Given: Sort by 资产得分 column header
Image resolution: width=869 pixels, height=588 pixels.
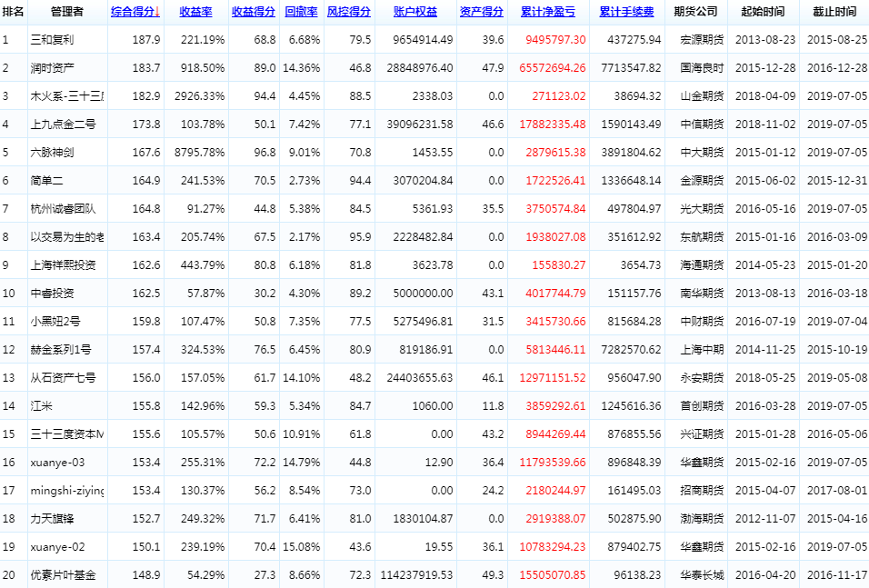Looking at the screenshot, I should [x=482, y=12].
